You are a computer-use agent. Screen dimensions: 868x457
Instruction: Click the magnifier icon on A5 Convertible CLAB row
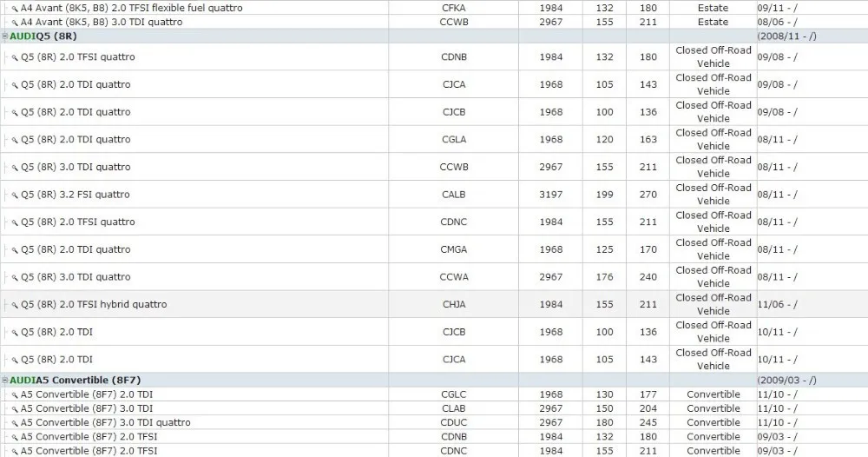[15, 409]
